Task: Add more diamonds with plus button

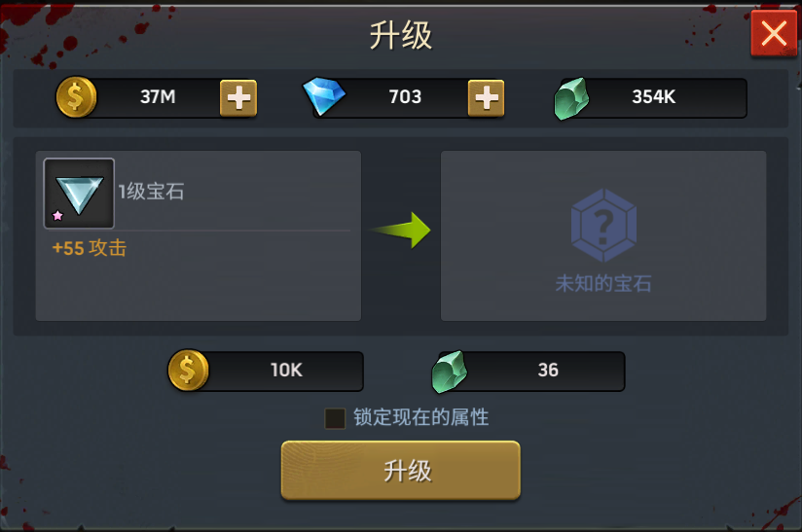Action: (486, 97)
